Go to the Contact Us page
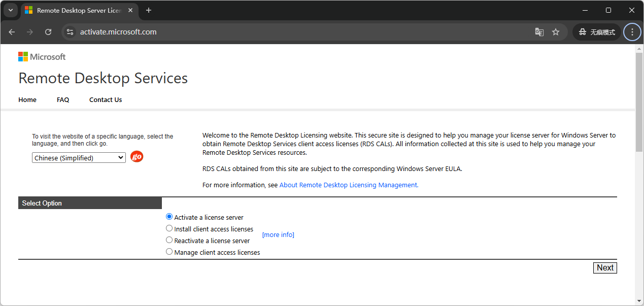This screenshot has height=306, width=644. [106, 100]
